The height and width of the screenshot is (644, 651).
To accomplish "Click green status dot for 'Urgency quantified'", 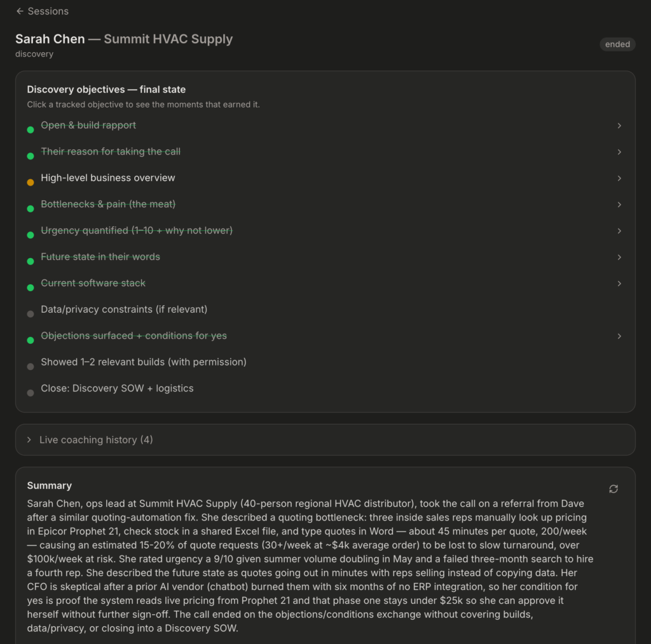I will pos(31,235).
